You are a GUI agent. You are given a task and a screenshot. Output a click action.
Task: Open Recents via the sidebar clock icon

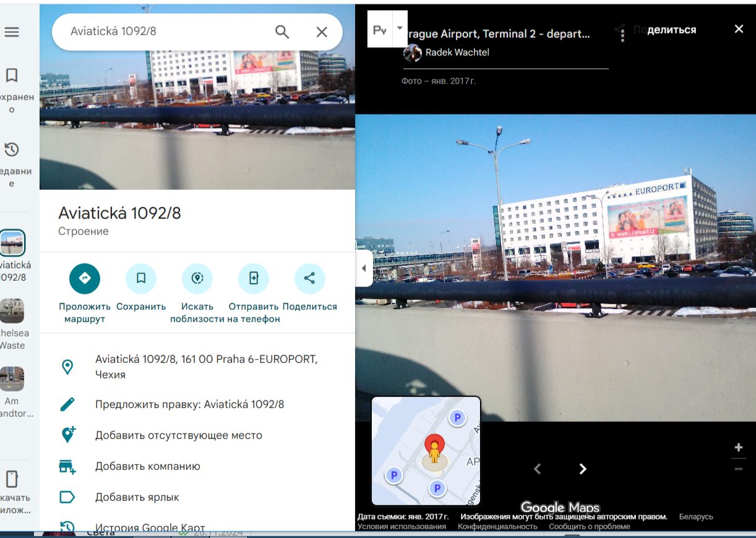pos(12,150)
